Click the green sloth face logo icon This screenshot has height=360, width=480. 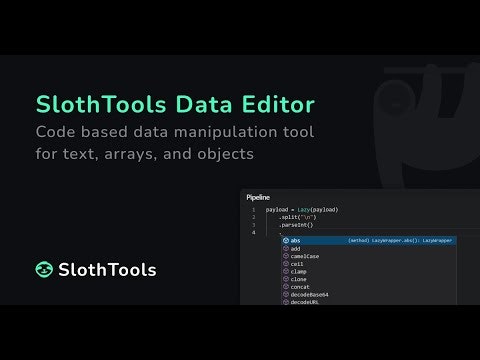[x=44, y=269]
